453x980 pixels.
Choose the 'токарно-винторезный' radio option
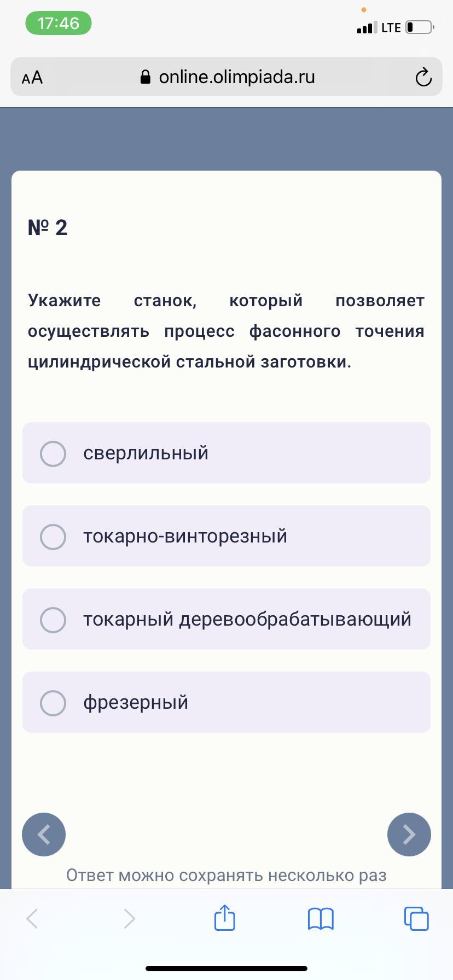point(53,536)
